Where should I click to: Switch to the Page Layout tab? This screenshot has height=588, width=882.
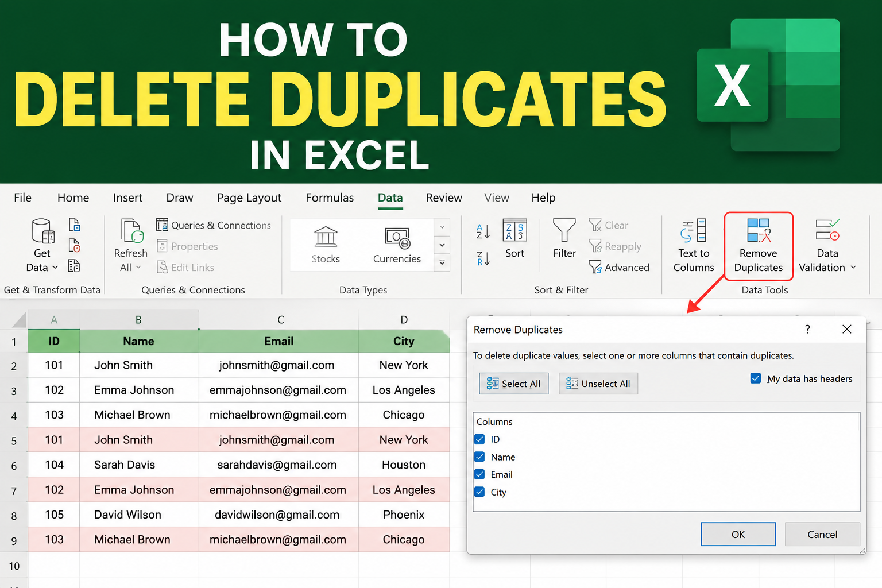pos(249,198)
